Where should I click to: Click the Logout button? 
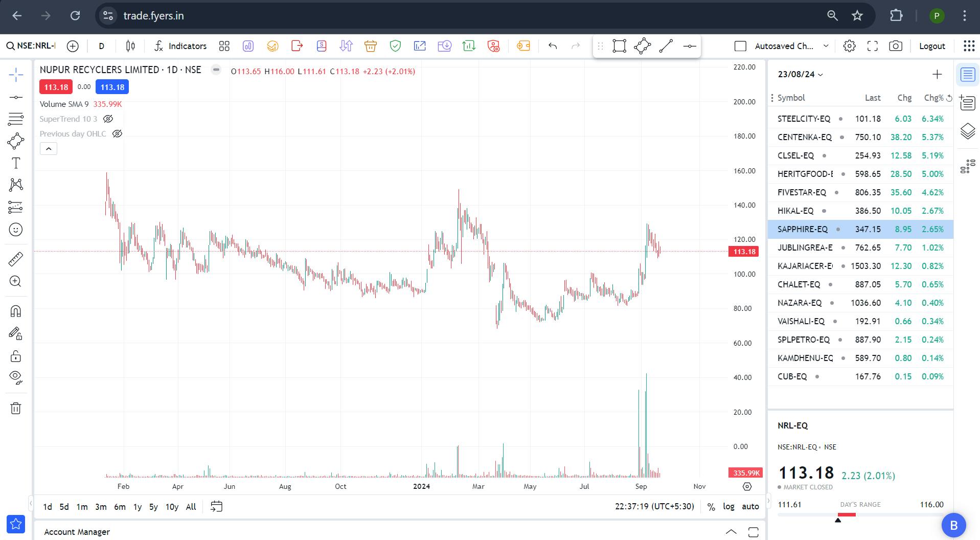[x=932, y=46]
